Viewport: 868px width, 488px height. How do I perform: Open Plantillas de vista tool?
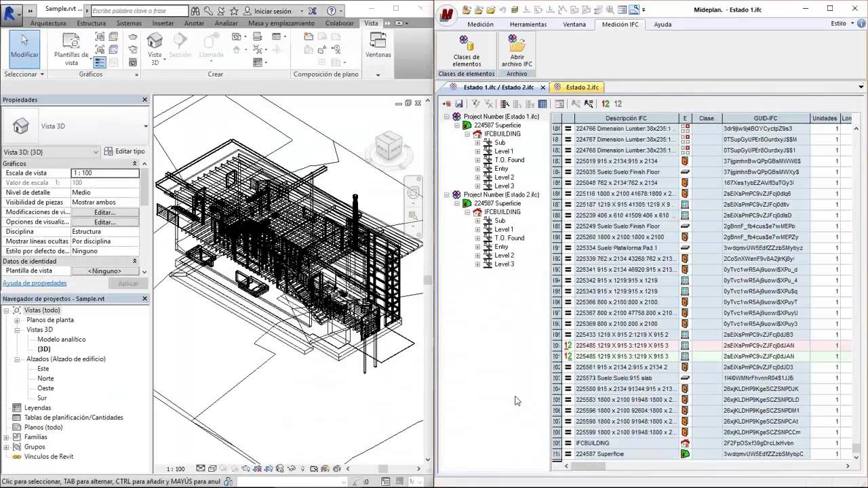coord(71,47)
